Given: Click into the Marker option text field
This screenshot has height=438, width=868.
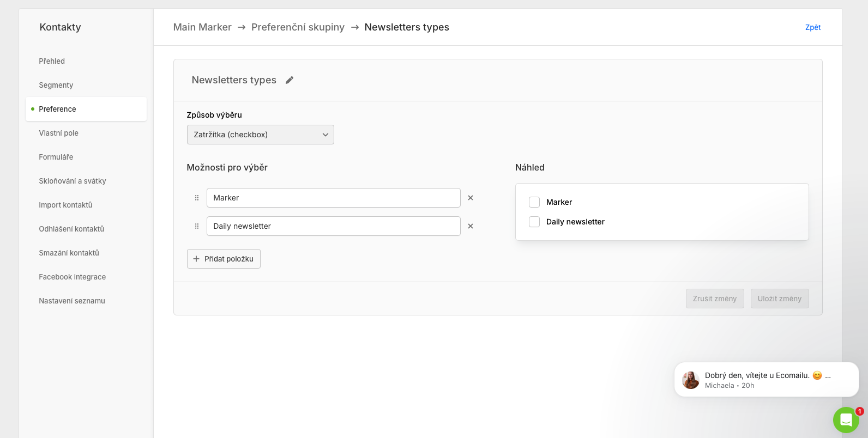Looking at the screenshot, I should [333, 198].
